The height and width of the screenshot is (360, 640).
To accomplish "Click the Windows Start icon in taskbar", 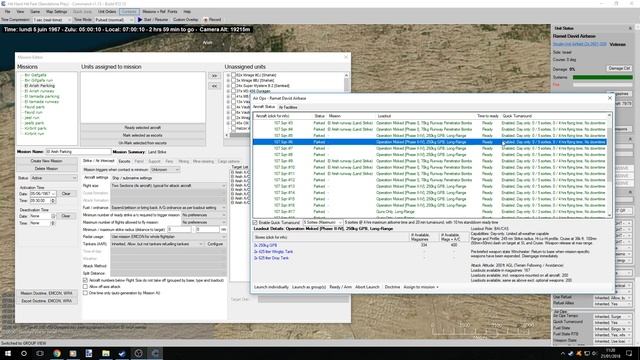I will pos(8,353).
